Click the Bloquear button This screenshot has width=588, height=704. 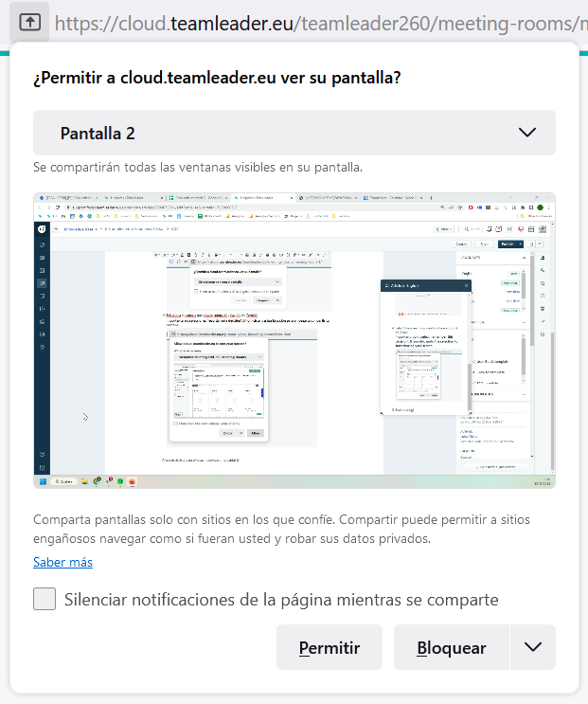pos(452,647)
